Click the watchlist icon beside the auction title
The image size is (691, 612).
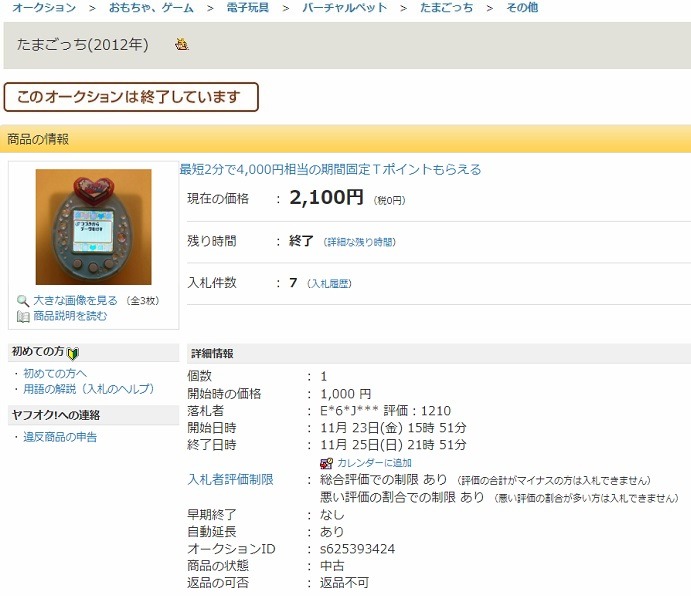click(181, 45)
